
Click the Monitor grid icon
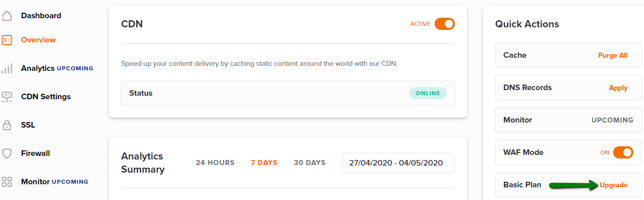(x=7, y=182)
